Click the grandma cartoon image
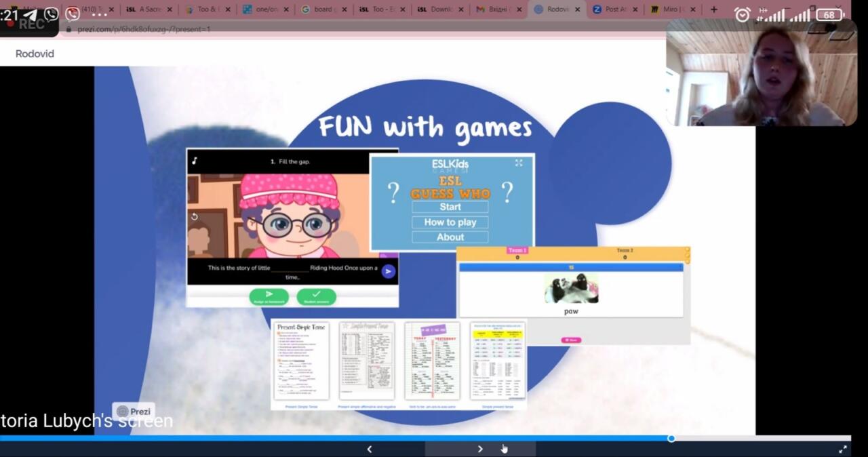Image resolution: width=868 pixels, height=457 pixels. pyautogui.click(x=292, y=216)
